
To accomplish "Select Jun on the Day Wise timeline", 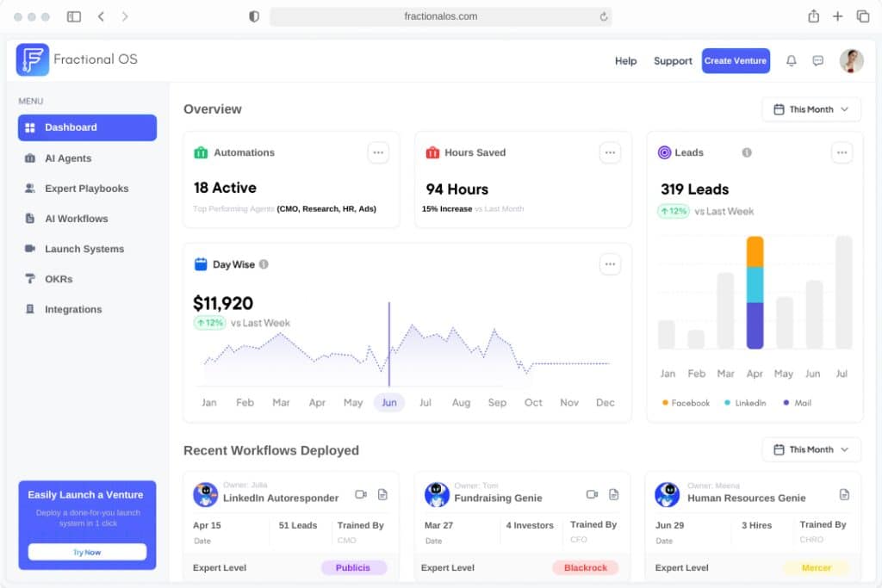I will (389, 402).
